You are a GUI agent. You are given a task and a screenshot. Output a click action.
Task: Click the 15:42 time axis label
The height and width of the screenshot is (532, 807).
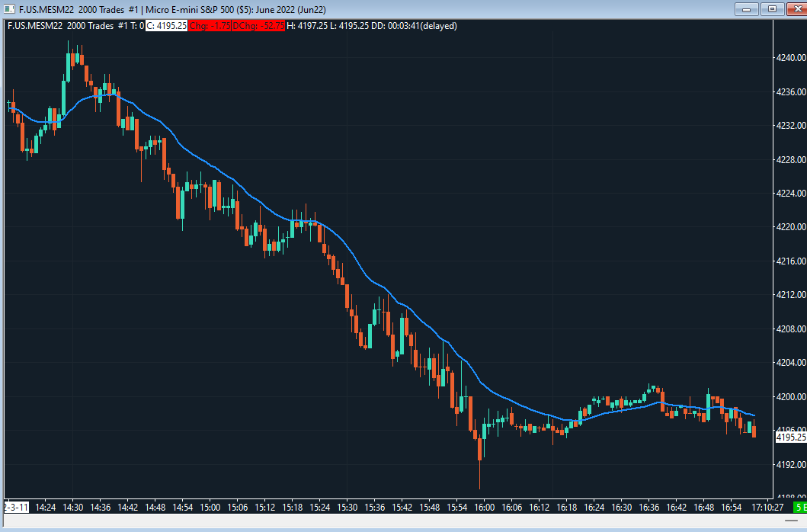point(402,508)
